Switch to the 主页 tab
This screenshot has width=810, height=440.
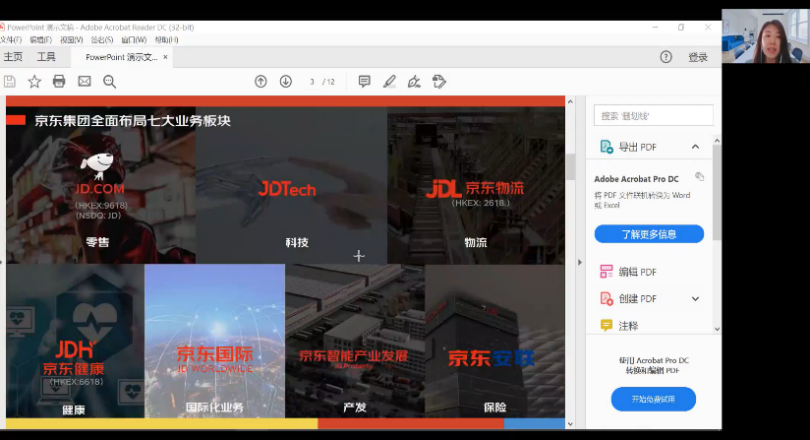13,57
